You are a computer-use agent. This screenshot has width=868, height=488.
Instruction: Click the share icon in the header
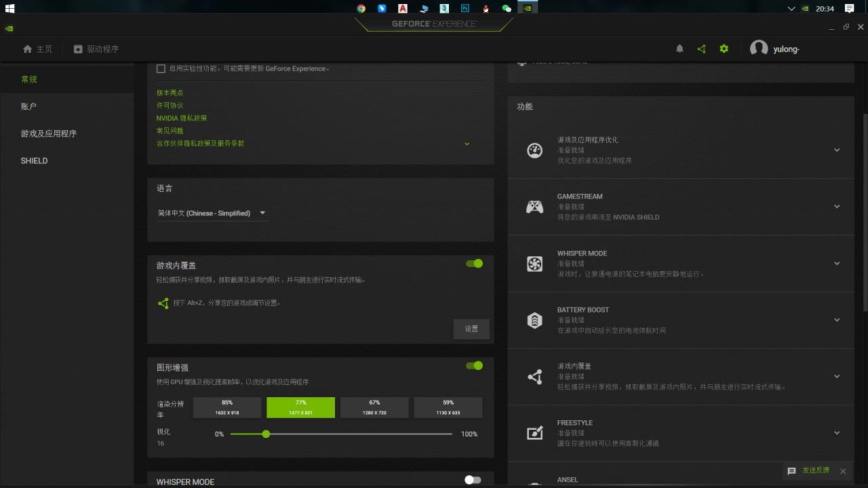[702, 49]
